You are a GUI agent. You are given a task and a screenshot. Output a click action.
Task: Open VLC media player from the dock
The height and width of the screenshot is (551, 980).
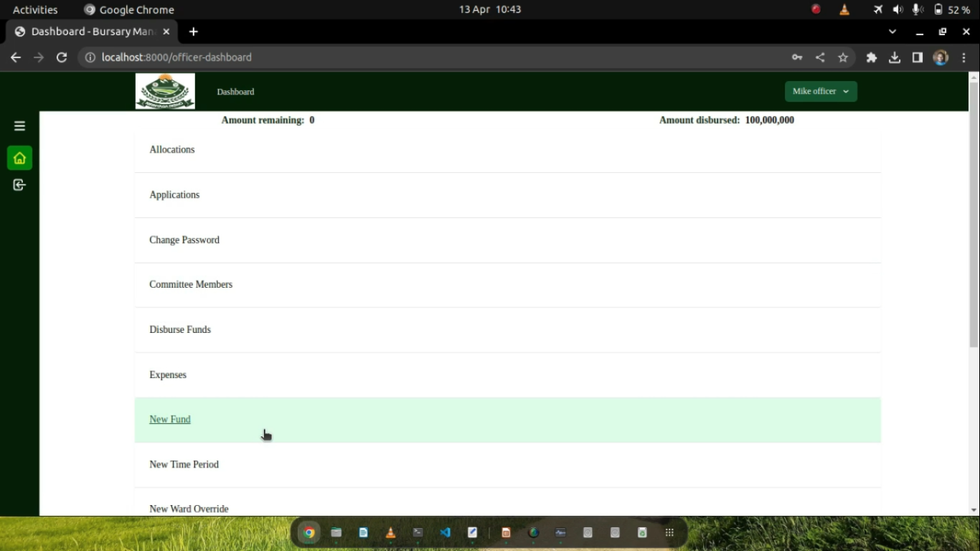pyautogui.click(x=390, y=532)
